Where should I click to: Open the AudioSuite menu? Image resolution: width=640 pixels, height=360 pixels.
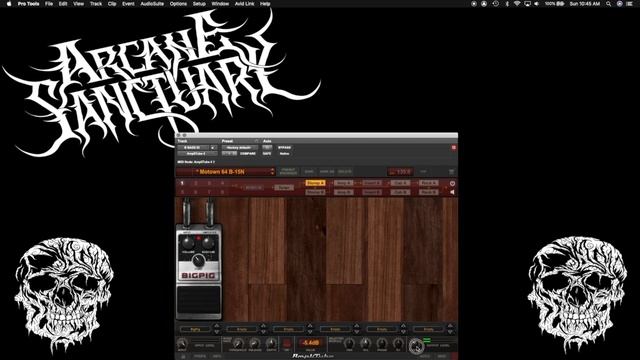coord(152,4)
